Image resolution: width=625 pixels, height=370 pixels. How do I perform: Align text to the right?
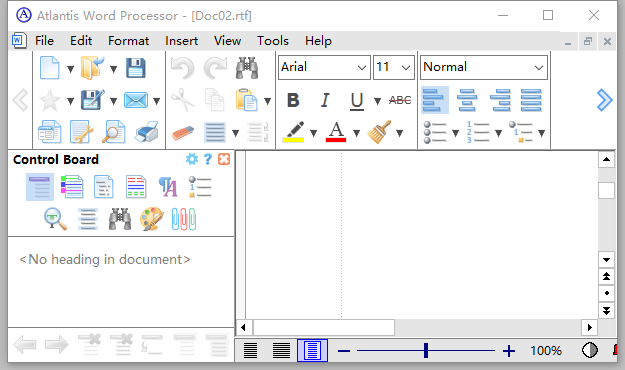(x=500, y=100)
